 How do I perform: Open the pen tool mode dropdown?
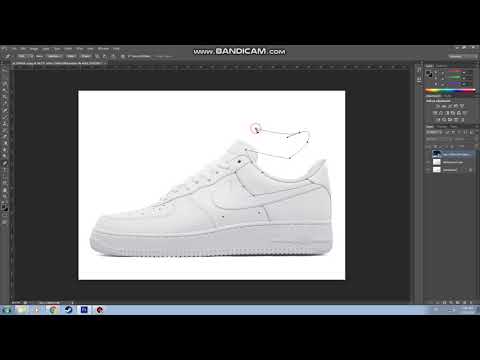(26, 56)
